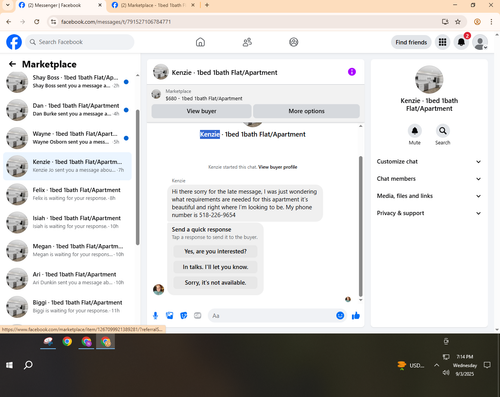Open a new browser tab
Screen dimensions: 500x397
(x=207, y=5)
